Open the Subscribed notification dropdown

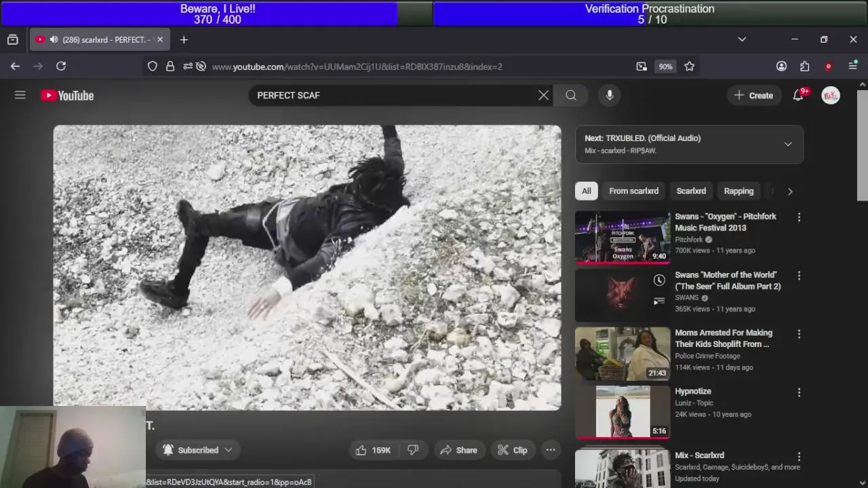click(x=197, y=450)
